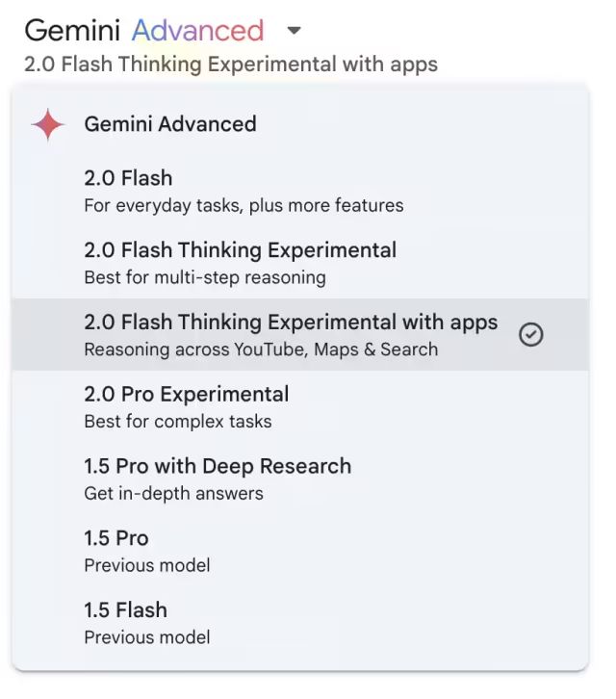Viewport: 616px width, 699px height.
Task: Click "Best for complex tasks" description
Action: click(178, 422)
